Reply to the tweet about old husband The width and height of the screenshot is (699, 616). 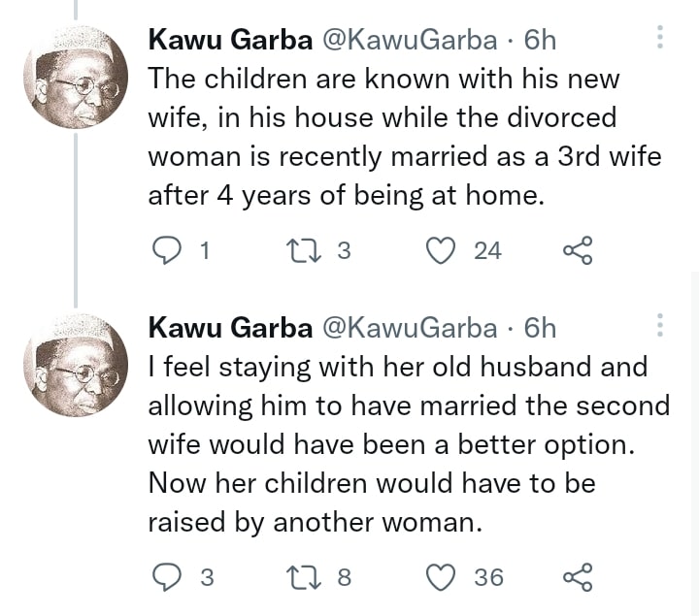click(169, 577)
